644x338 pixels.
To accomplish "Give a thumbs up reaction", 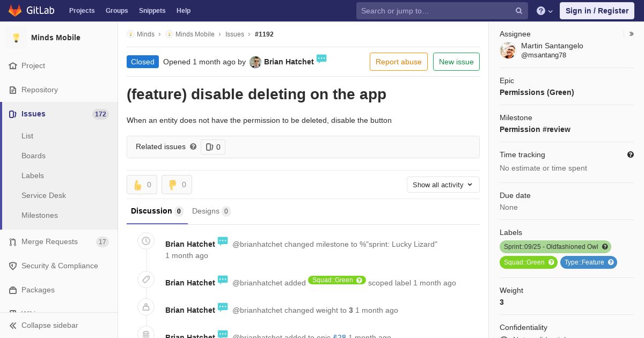I will point(142,185).
